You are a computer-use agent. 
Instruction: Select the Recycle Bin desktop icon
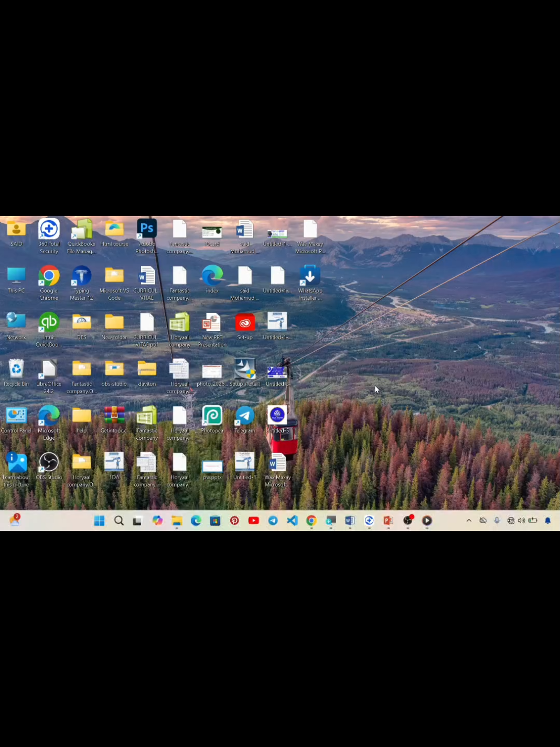click(x=16, y=373)
